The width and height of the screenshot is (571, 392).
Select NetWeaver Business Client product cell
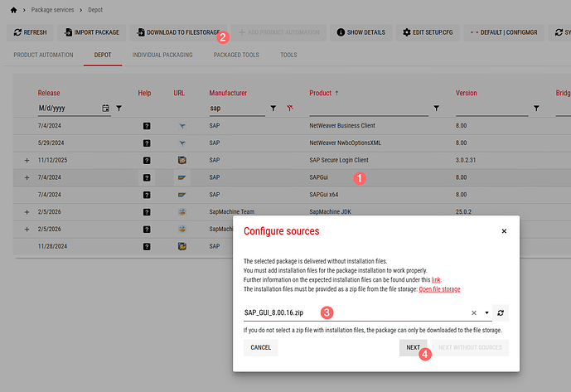pos(342,125)
